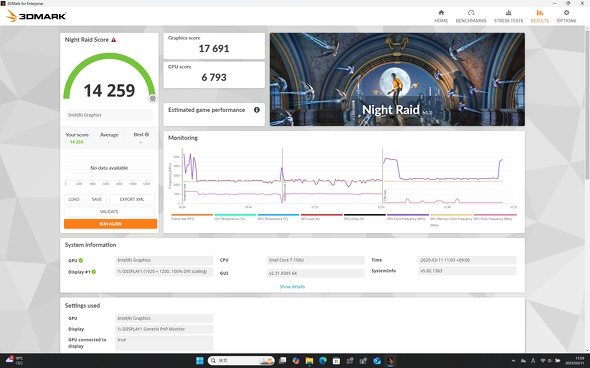
Task: Click the SAVE button
Action: [x=97, y=199]
